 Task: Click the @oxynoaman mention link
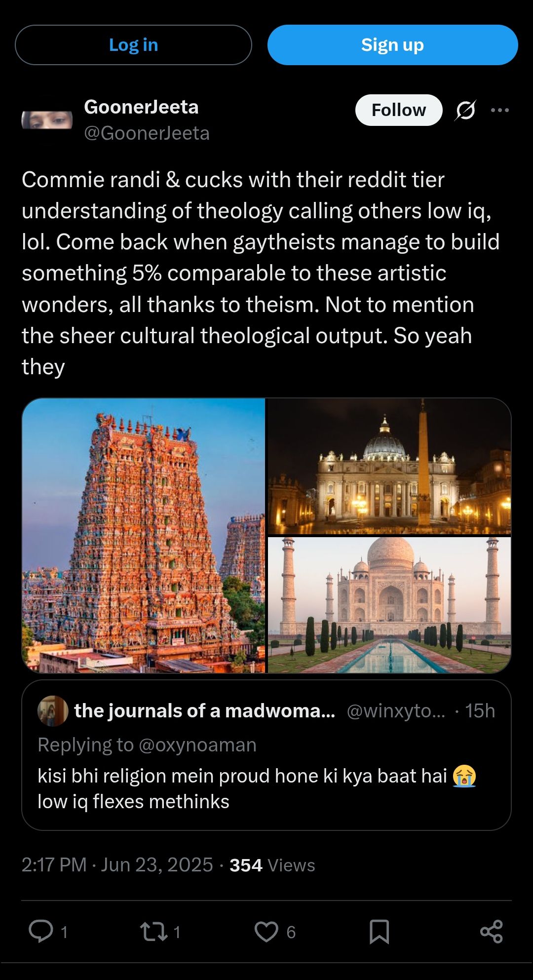[x=197, y=745]
